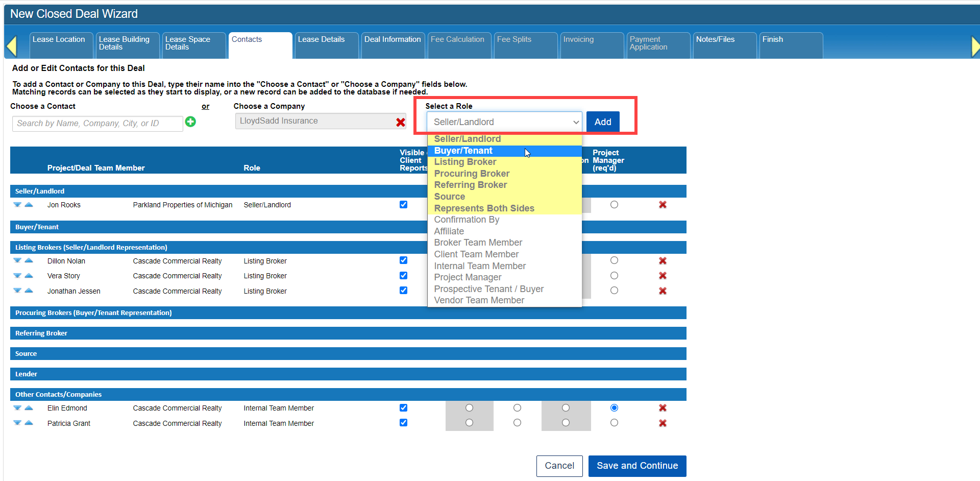Cancel the deal wizard

(559, 466)
